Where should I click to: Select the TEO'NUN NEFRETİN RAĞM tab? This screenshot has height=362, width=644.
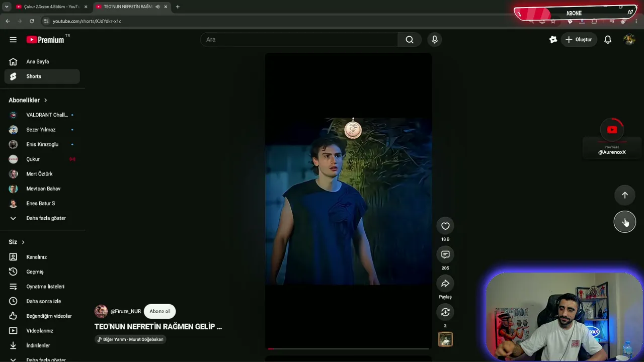coord(132,7)
